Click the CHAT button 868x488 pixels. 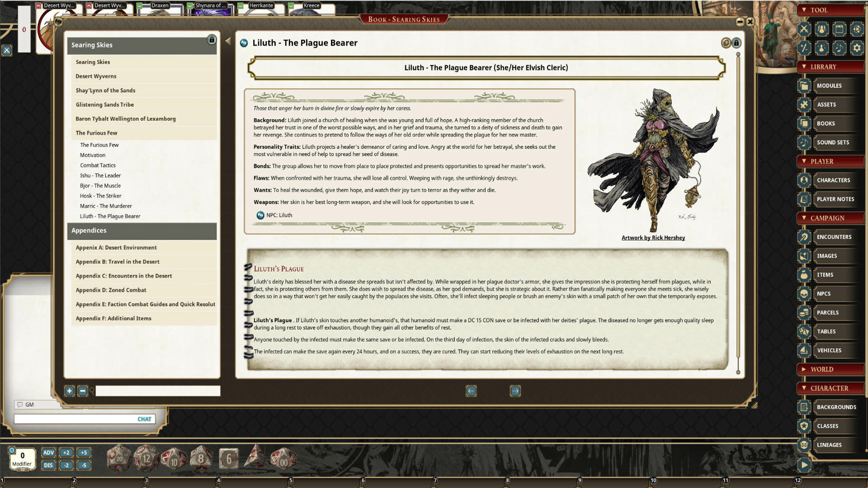pyautogui.click(x=144, y=419)
